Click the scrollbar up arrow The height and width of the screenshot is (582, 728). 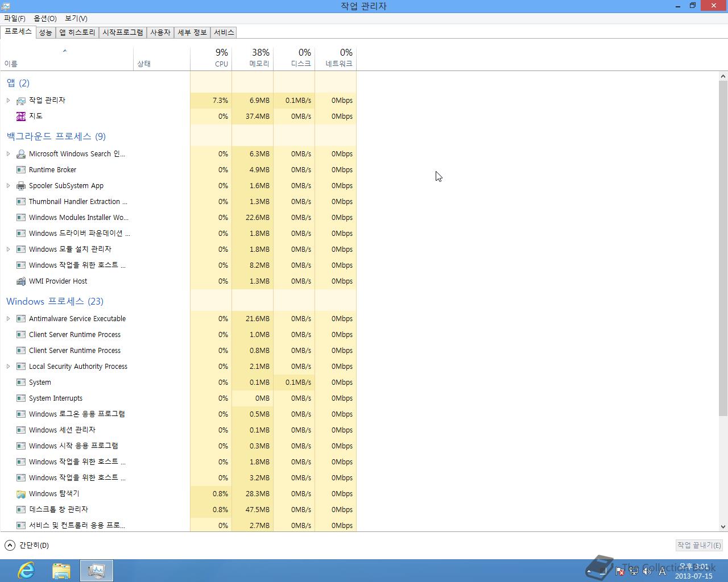[723, 76]
